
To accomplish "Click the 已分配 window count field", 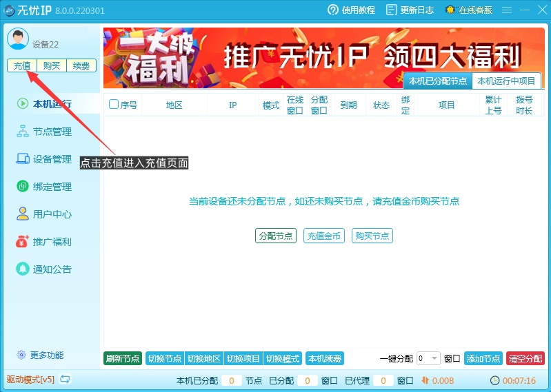I will 308,380.
